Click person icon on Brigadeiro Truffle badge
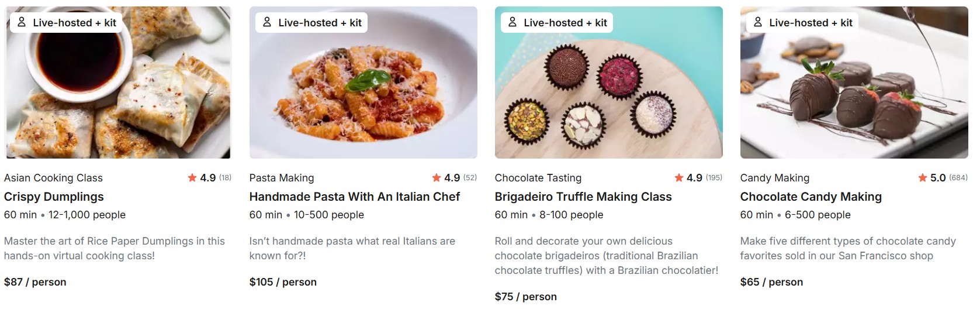The image size is (980, 316). coord(512,22)
